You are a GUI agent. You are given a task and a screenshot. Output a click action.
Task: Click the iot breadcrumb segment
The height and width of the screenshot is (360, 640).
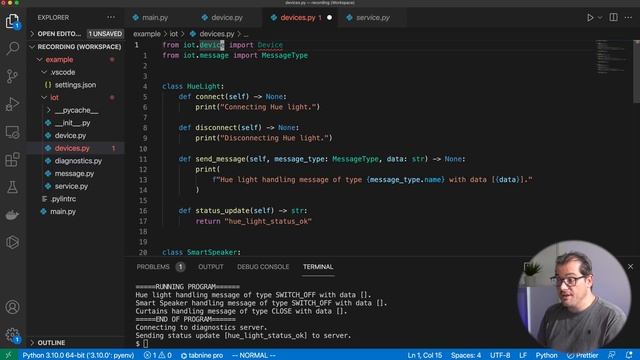(174, 34)
